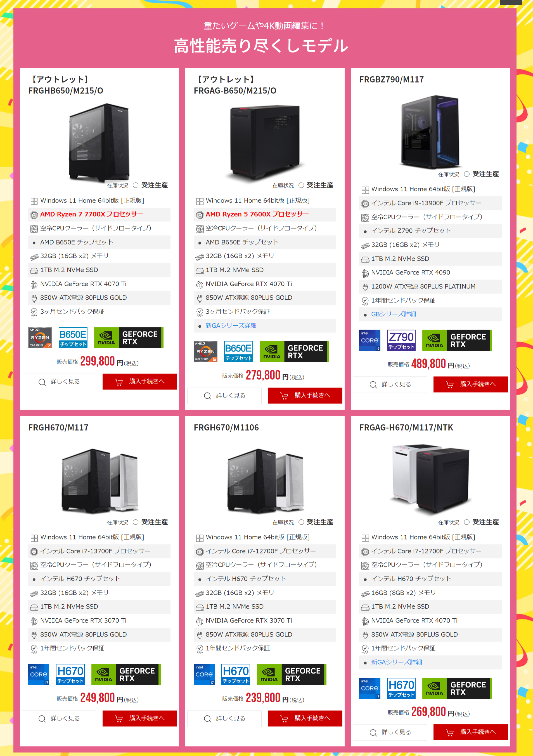Click the Intel Core i7 badge on FRGAG-H670/M117/NTK
The width and height of the screenshot is (533, 756).
click(x=370, y=688)
